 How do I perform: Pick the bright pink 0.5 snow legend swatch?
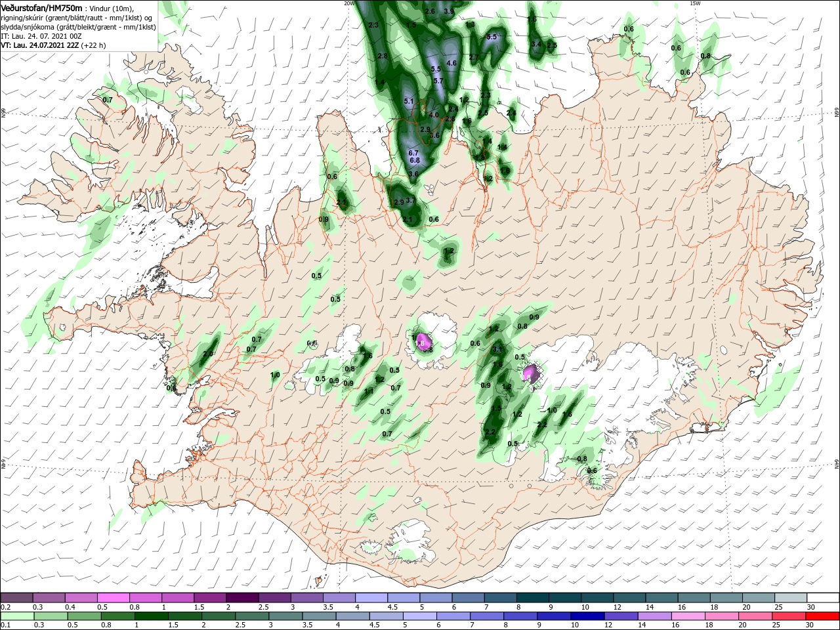click(113, 597)
